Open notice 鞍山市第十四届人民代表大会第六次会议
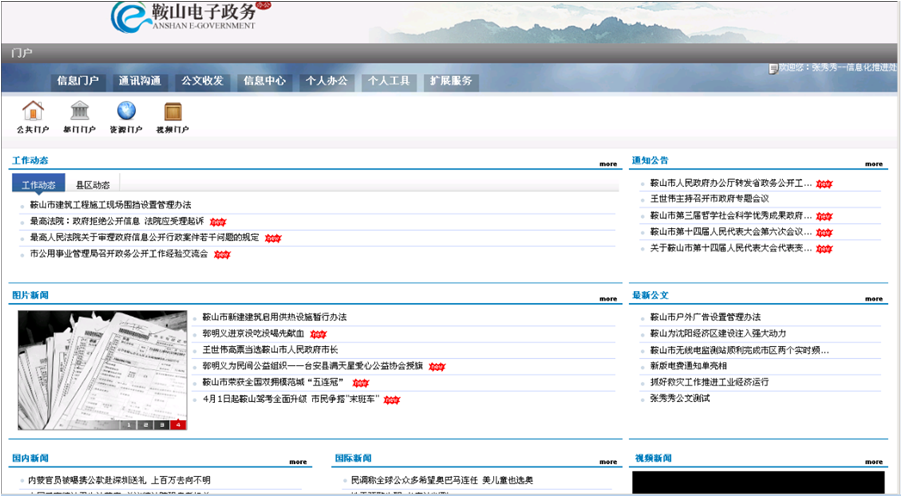Viewport: 902px width, 497px height. 731,232
